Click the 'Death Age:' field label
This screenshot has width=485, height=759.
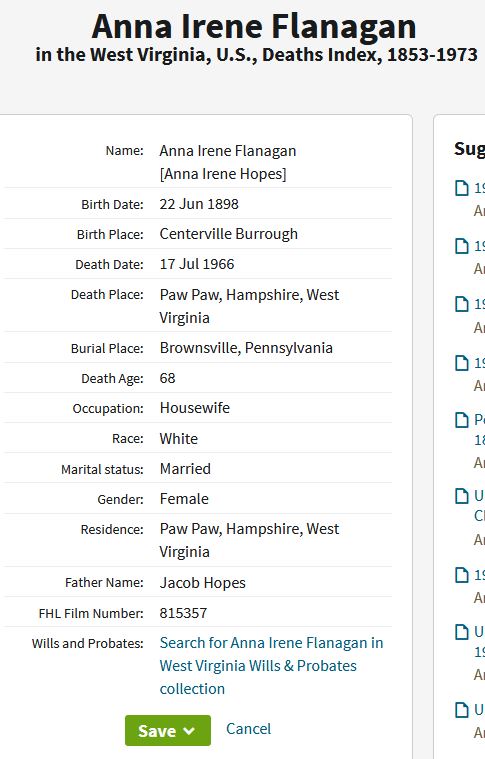point(112,378)
